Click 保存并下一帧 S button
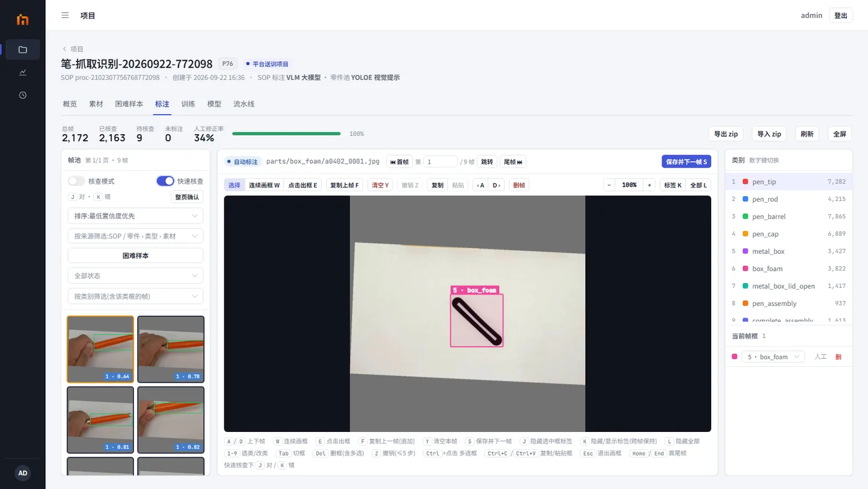Screen dimensions: 868x489 (686, 161)
